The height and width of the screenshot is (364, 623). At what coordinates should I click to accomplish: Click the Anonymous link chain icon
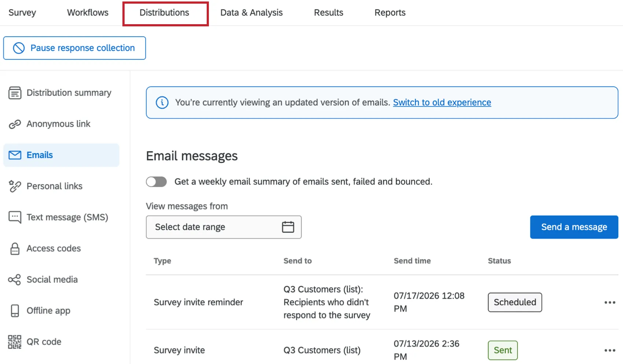pos(15,124)
